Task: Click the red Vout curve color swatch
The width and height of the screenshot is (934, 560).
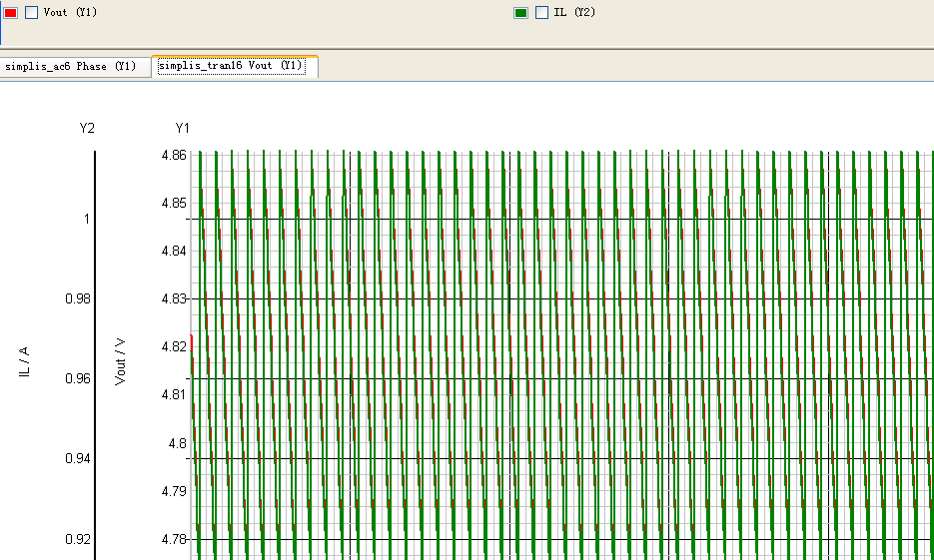Action: [x=11, y=13]
